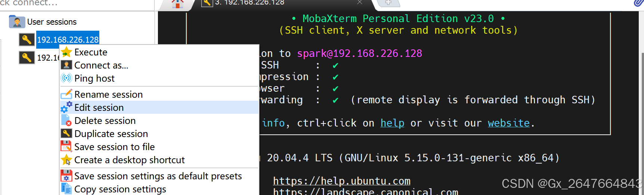Click the key icon of the 192.168.226.128 session
The height and width of the screenshot is (195, 644).
27,40
